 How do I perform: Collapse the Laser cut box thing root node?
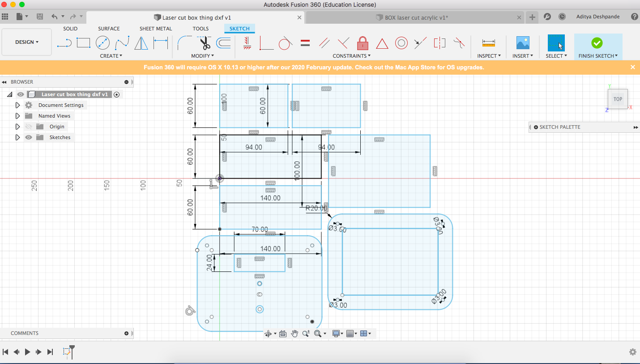9,94
